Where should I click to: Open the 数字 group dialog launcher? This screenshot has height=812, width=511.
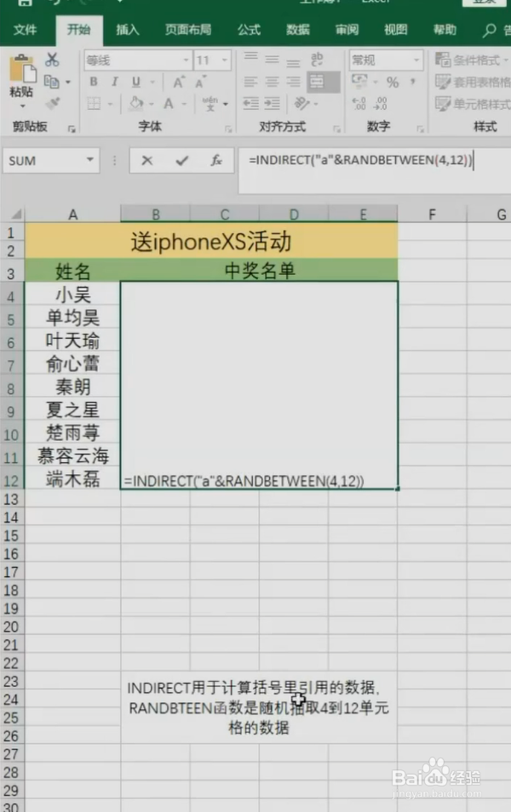[421, 129]
